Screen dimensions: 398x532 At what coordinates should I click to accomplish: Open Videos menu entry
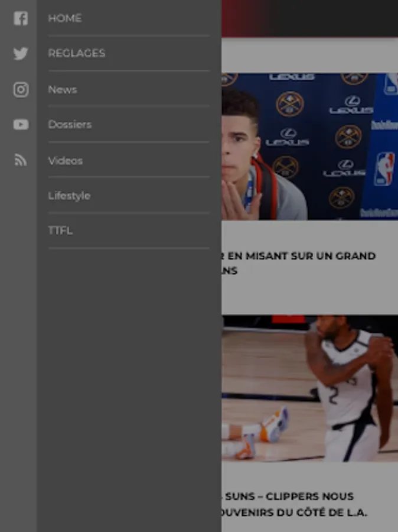click(x=129, y=160)
